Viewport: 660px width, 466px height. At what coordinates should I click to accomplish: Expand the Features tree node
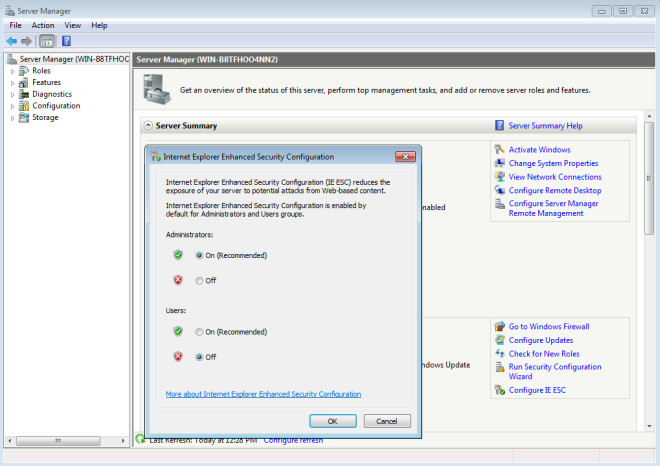[x=13, y=83]
